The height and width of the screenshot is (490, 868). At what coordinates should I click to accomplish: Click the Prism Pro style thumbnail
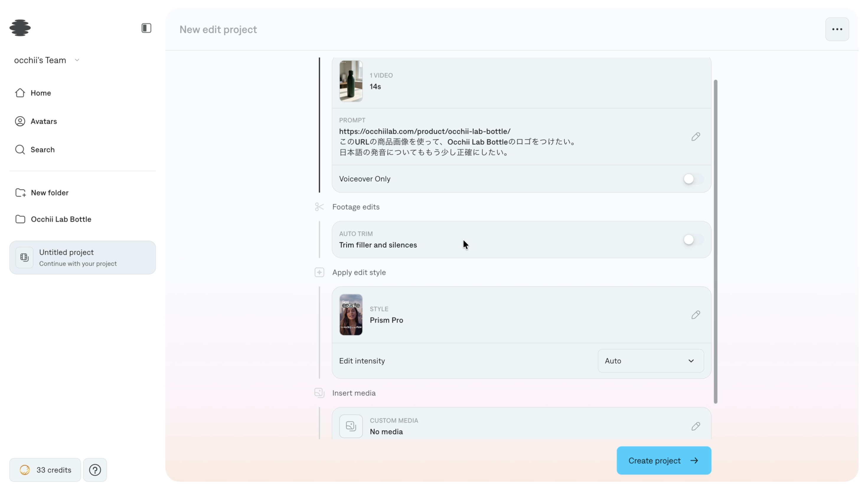pos(351,315)
